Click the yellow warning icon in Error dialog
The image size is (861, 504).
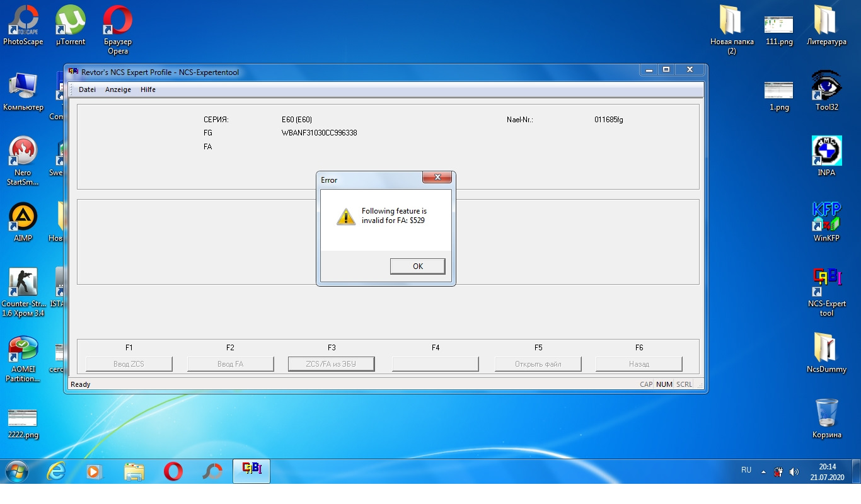[x=346, y=216]
